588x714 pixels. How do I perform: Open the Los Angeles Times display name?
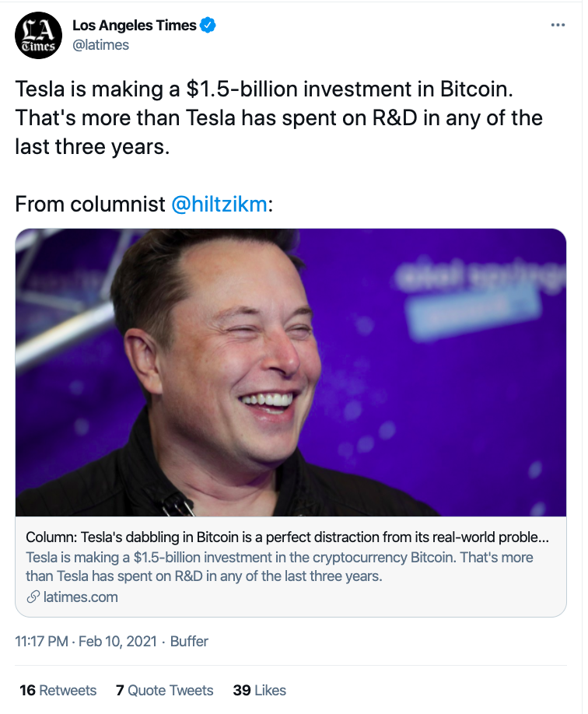[x=134, y=26]
